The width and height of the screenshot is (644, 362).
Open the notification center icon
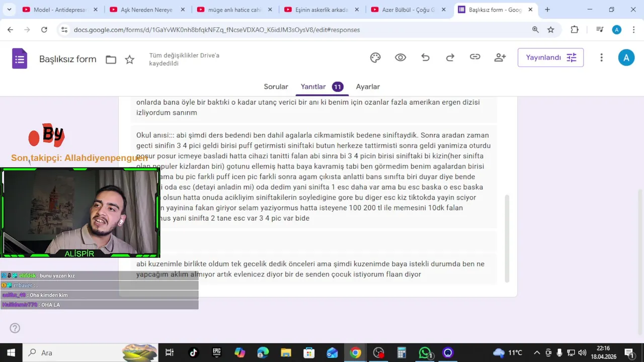[x=629, y=352]
